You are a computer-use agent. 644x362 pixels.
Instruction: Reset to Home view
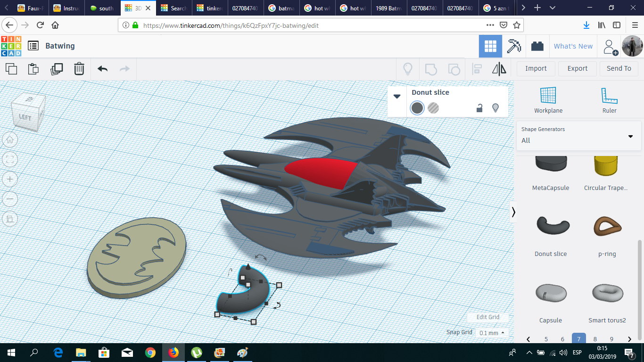(10, 140)
